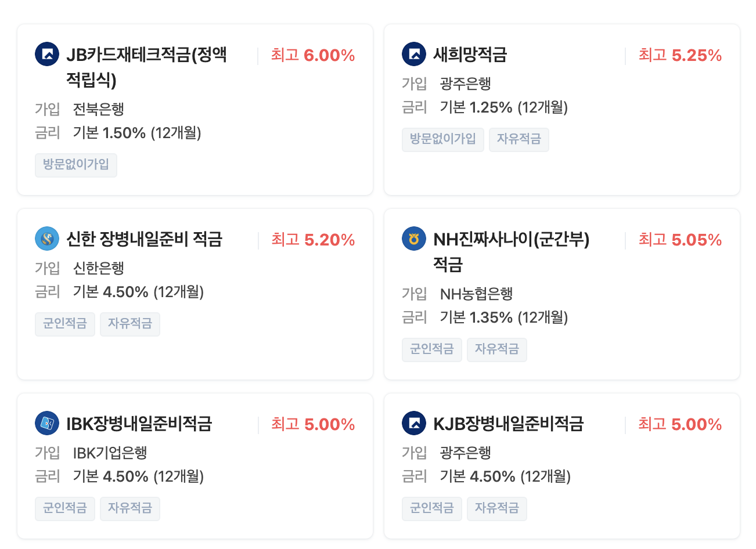Image resolution: width=756 pixels, height=549 pixels.
Task: Click the 자유적금 tag on 새희망적금 card
Action: click(x=519, y=139)
